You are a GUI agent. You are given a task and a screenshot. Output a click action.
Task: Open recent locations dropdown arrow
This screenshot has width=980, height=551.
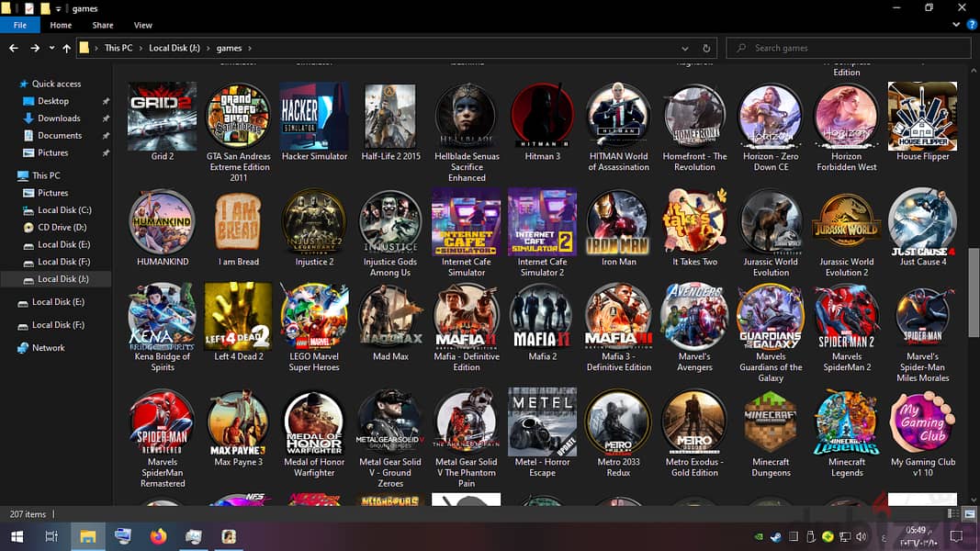click(x=51, y=48)
